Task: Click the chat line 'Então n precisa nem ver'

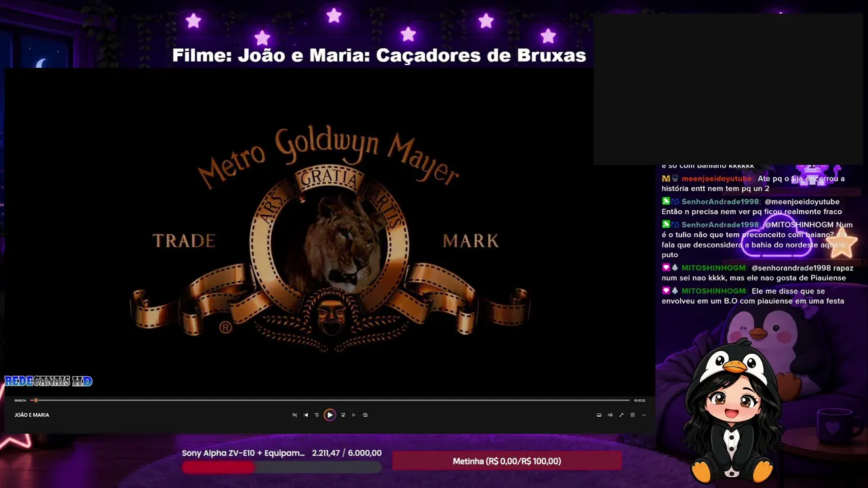Action: 752,211
